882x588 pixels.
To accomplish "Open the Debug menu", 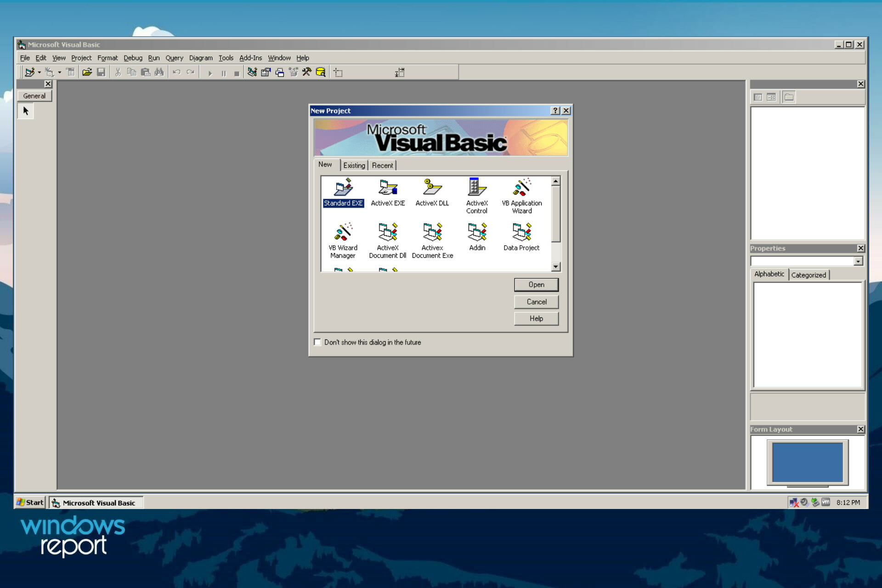I will 133,58.
